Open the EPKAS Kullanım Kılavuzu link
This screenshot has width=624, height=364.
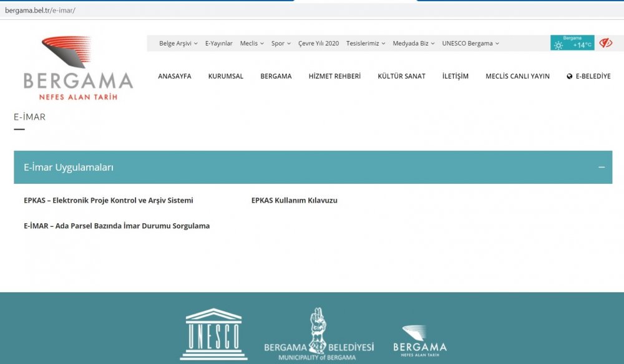pos(294,201)
